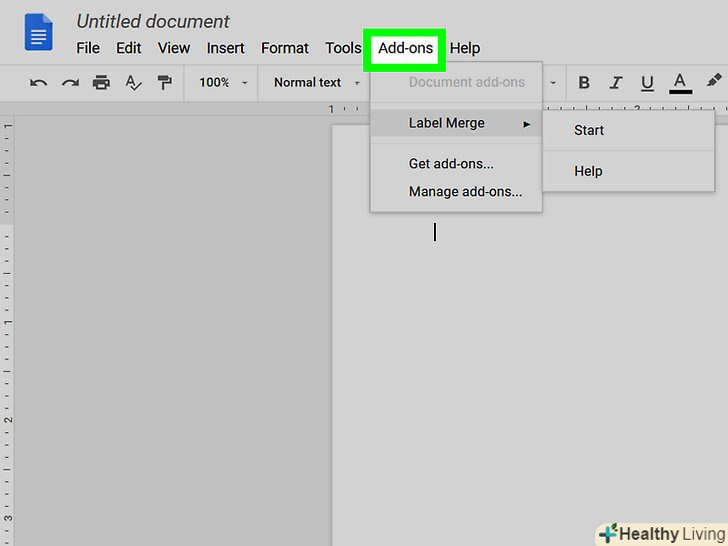
Task: Open the Google Docs home icon
Action: [x=39, y=32]
